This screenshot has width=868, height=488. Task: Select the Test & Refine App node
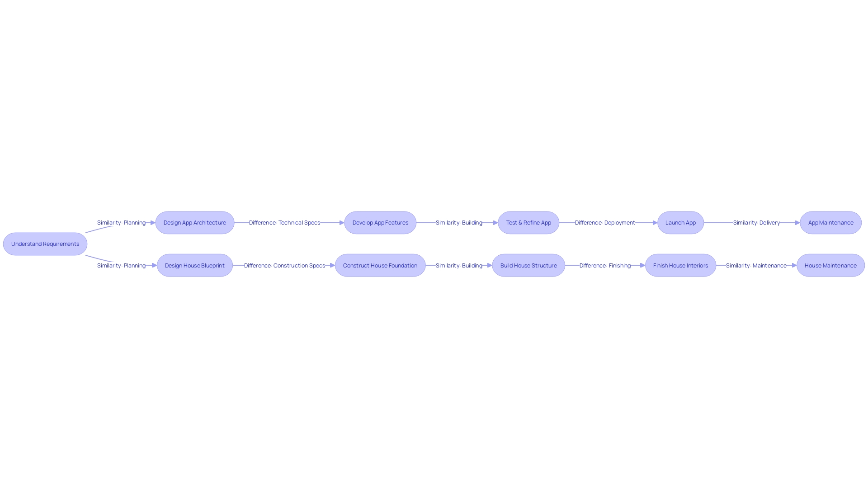coord(528,222)
